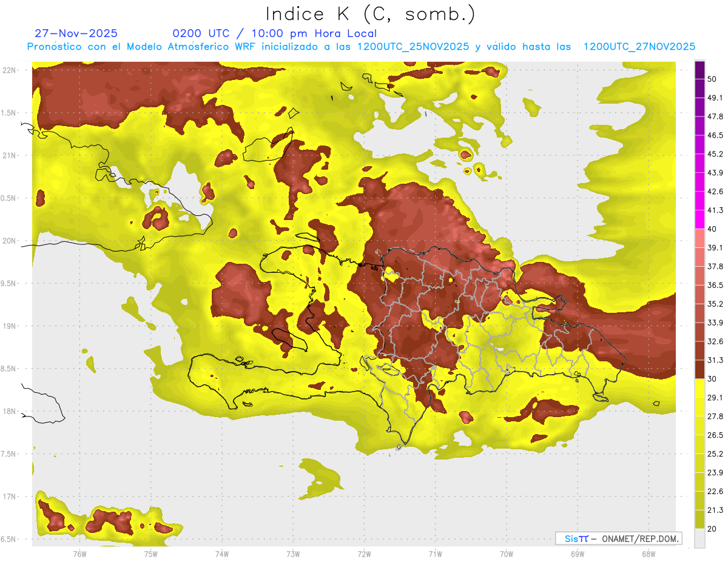Click the colorbar value "37.8"
The image size is (728, 562).
pos(715,266)
